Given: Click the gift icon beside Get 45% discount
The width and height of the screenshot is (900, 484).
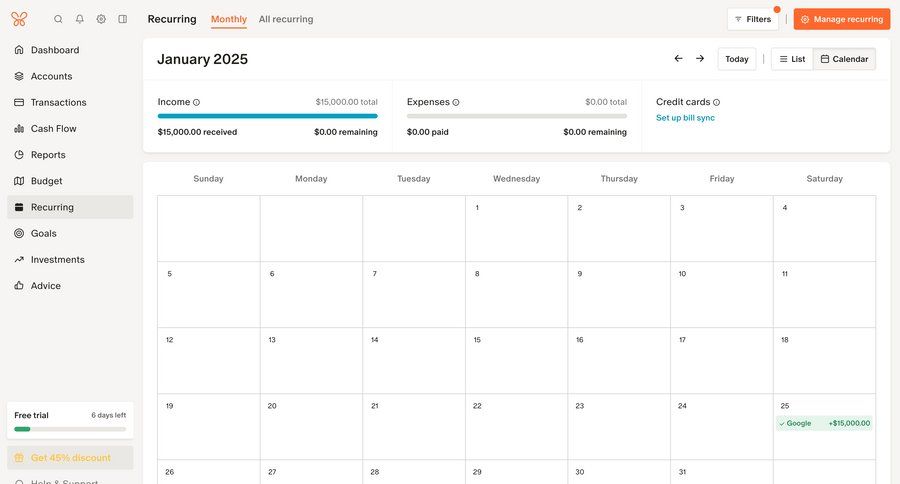Looking at the screenshot, I should pos(19,458).
